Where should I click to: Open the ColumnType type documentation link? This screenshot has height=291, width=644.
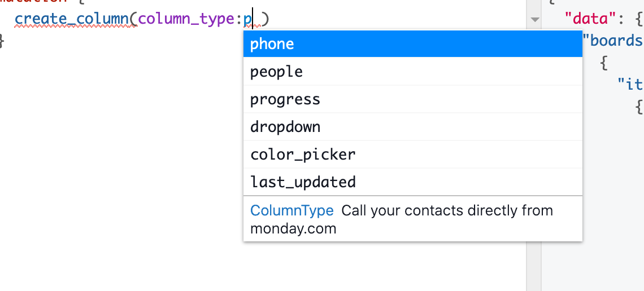click(291, 211)
